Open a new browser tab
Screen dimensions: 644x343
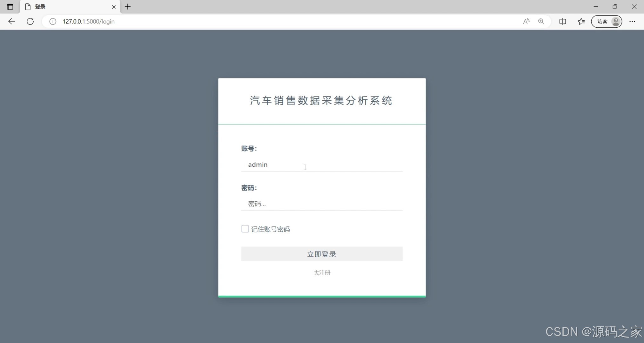click(x=128, y=7)
